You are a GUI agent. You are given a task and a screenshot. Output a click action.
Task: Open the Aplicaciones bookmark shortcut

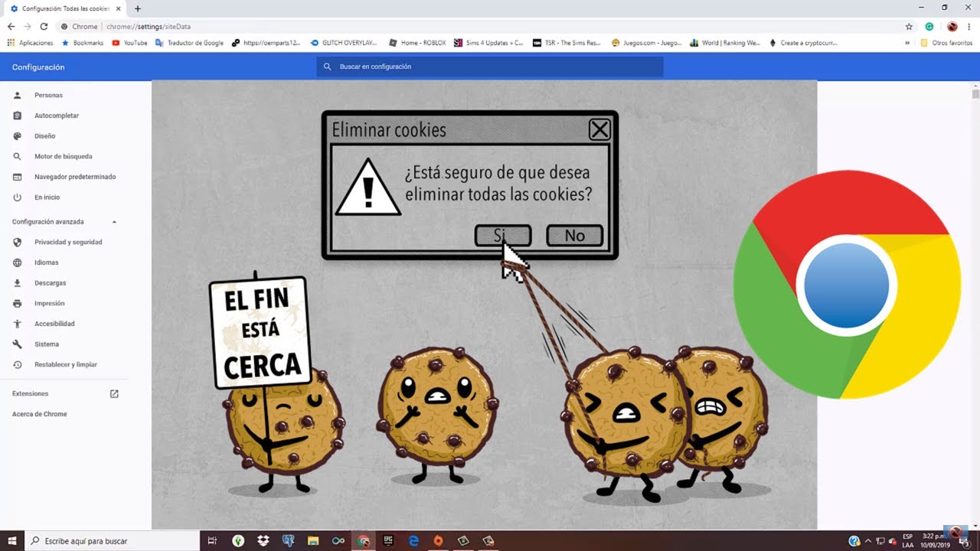[30, 43]
